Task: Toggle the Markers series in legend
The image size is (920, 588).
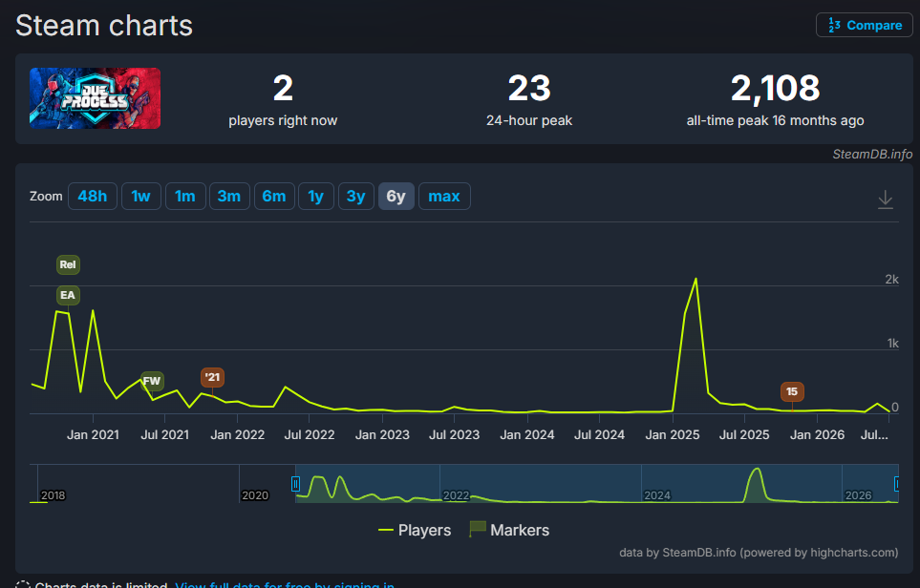Action: pos(509,530)
